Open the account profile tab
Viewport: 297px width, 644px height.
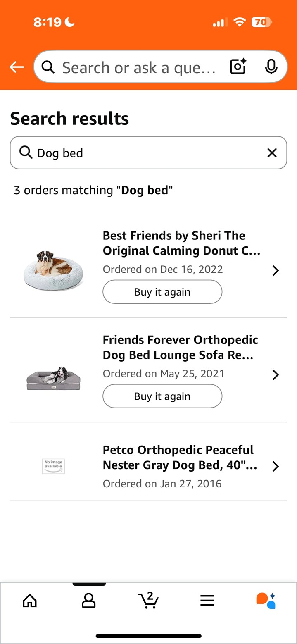click(89, 601)
